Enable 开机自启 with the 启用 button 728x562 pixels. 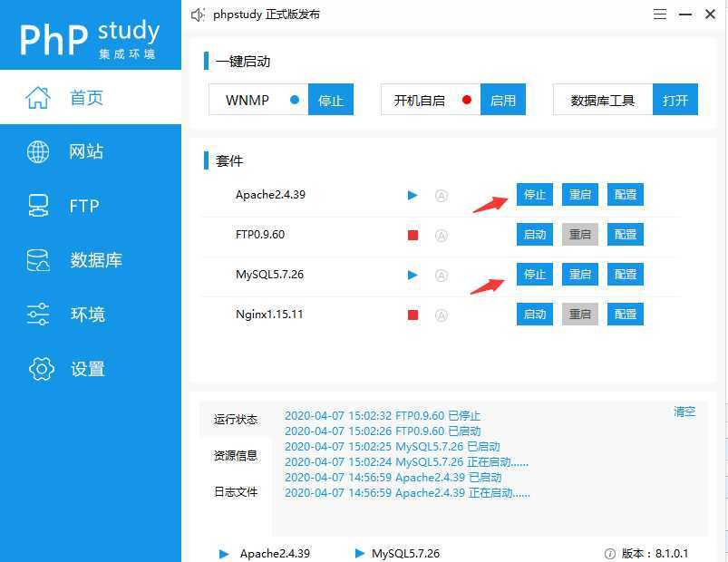click(x=503, y=100)
